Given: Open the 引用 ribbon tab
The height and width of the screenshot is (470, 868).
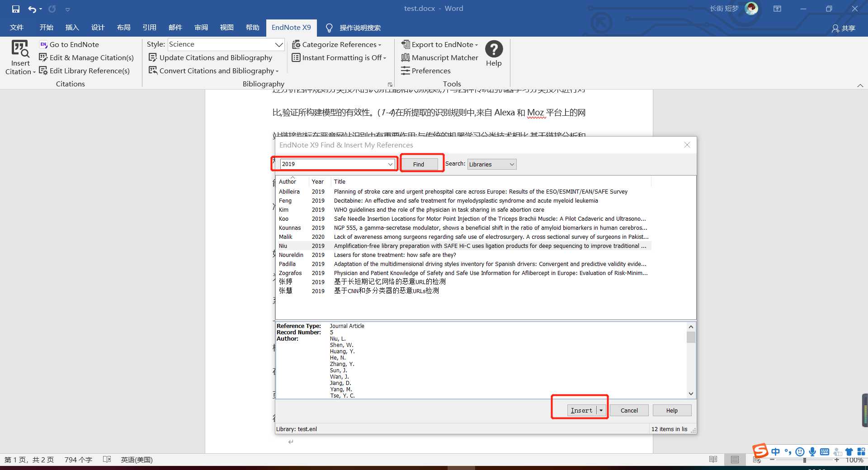Looking at the screenshot, I should pos(149,28).
